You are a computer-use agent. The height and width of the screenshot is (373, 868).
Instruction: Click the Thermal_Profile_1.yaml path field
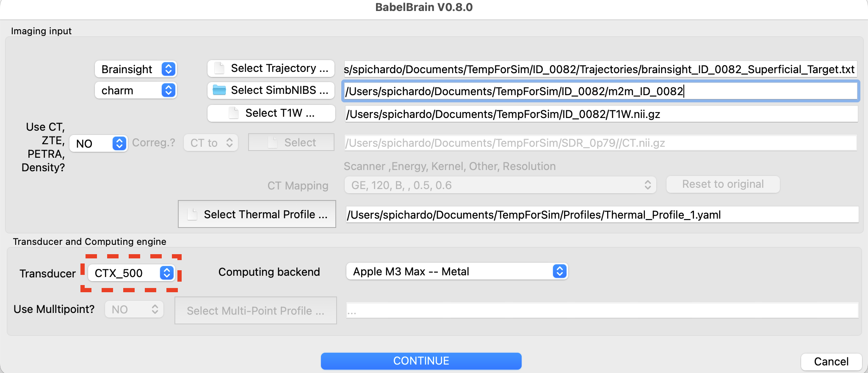[x=601, y=215]
